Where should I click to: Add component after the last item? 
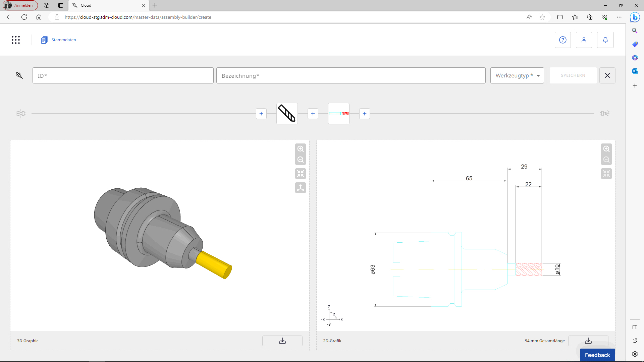coord(365,114)
